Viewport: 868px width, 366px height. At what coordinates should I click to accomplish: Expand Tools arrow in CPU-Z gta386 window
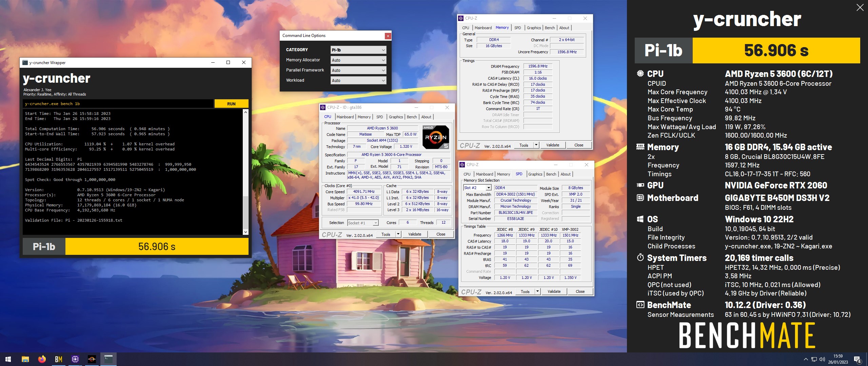click(x=398, y=234)
